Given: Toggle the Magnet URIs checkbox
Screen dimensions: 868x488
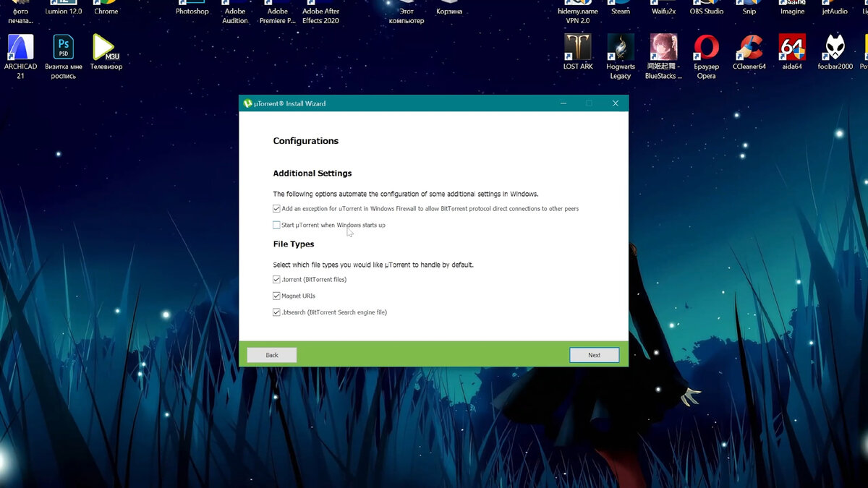Looking at the screenshot, I should point(277,296).
